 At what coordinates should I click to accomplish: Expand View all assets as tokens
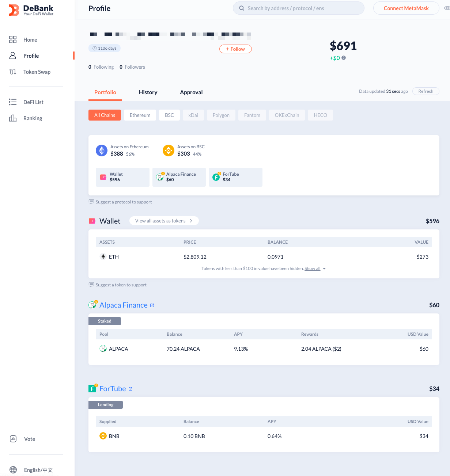click(x=164, y=221)
